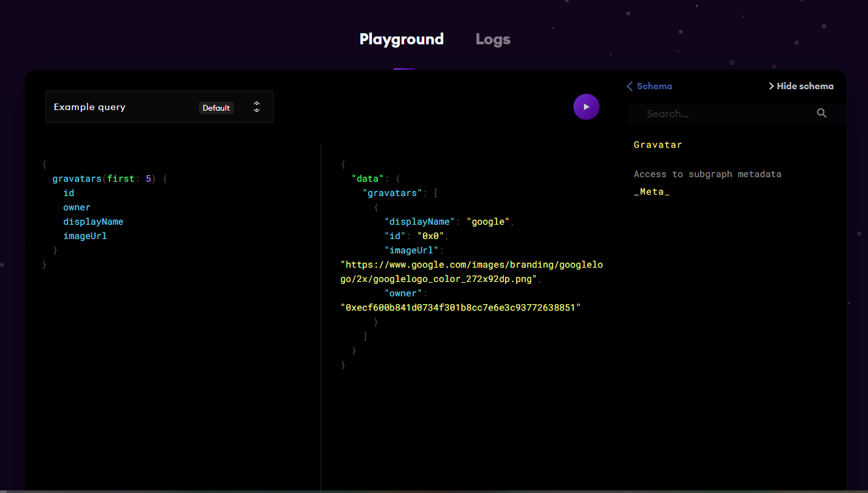Click the back chevron beside Schema

629,86
